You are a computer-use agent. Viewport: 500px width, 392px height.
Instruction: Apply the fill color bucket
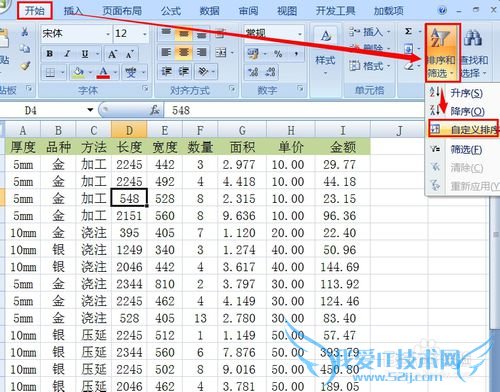[x=79, y=72]
